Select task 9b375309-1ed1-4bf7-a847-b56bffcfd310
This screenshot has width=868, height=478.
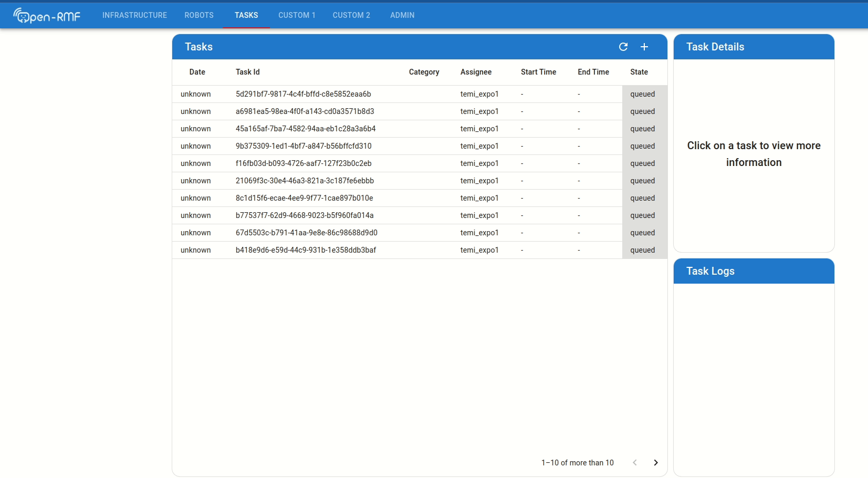420,146
